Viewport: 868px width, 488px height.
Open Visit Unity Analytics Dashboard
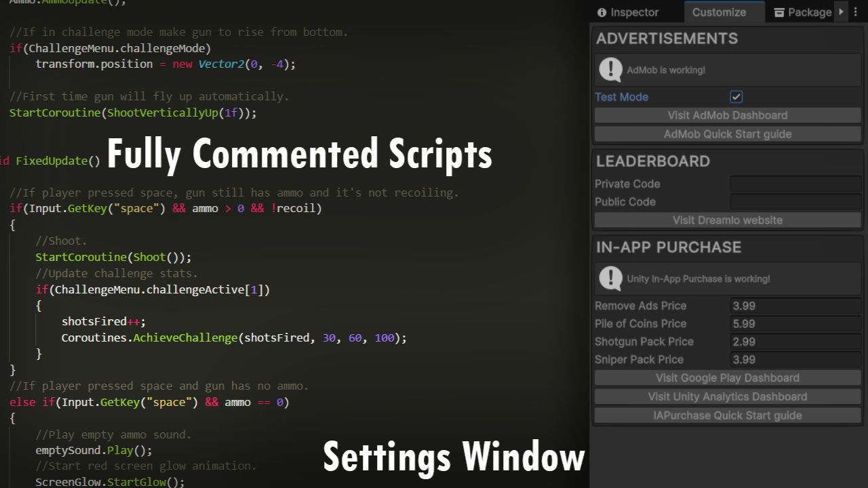[x=727, y=396]
